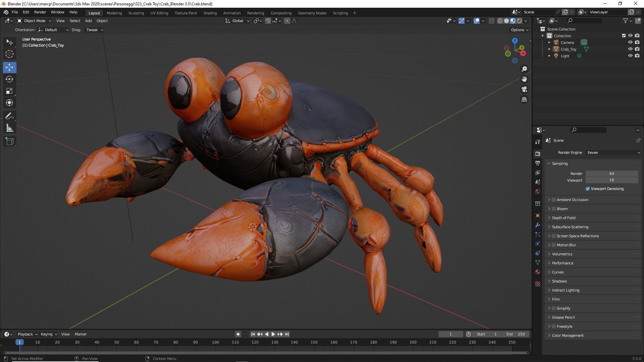The image size is (644, 362).
Task: Open the Material properties tab
Action: 538,272
